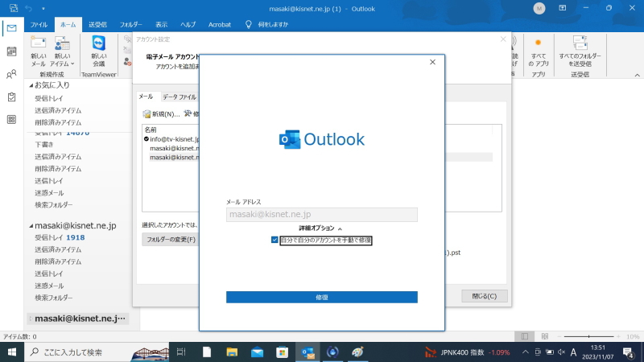Click Close (閉じる) in Account Settings
Image resolution: width=644 pixels, height=362 pixels.
(485, 296)
